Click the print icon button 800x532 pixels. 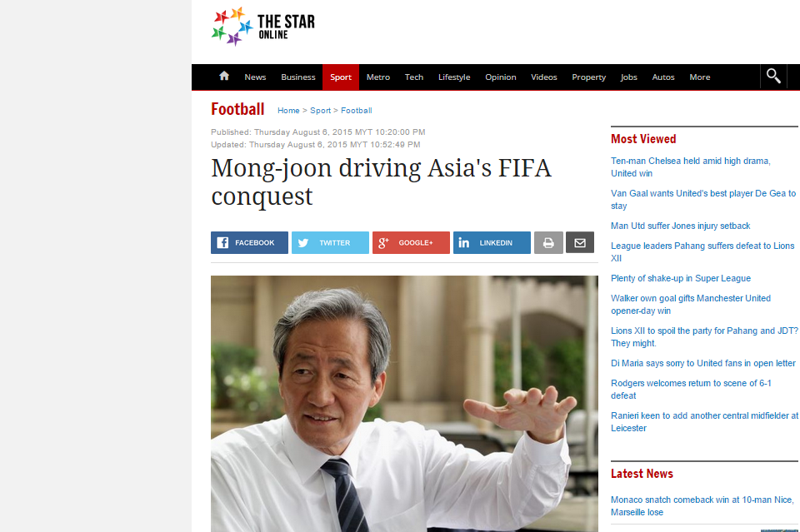(548, 242)
